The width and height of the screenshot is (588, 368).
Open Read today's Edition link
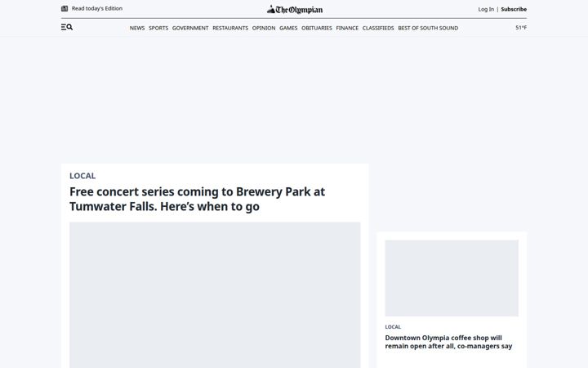coord(96,8)
